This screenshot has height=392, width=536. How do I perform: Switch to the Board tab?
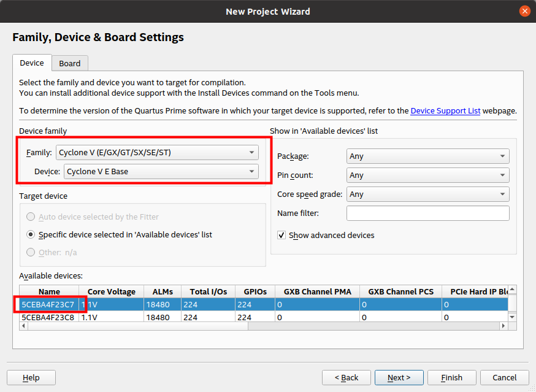click(70, 63)
